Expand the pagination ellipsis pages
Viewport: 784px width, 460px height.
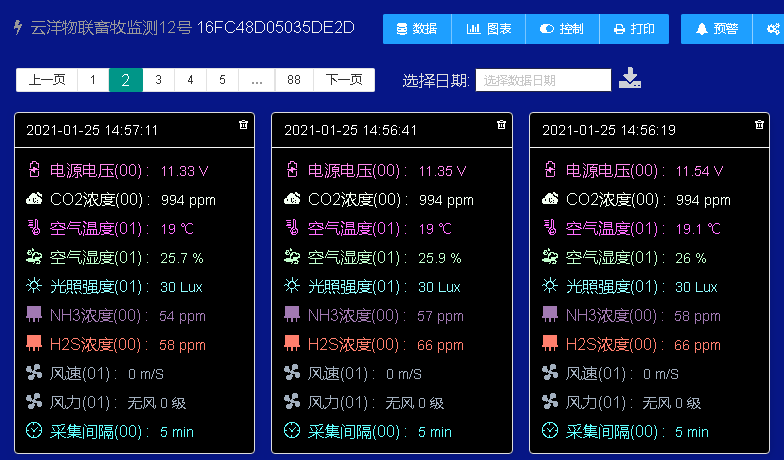256,80
